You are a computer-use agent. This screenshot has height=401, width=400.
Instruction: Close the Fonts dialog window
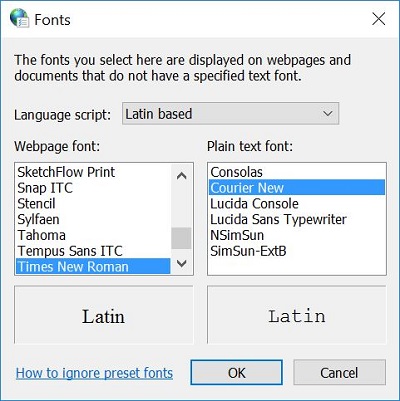(x=379, y=19)
